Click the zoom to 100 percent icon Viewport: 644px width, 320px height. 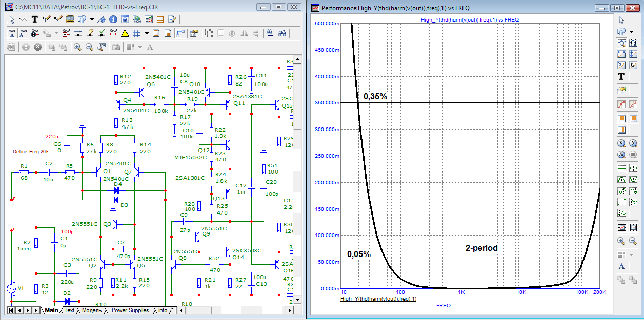pos(102,47)
